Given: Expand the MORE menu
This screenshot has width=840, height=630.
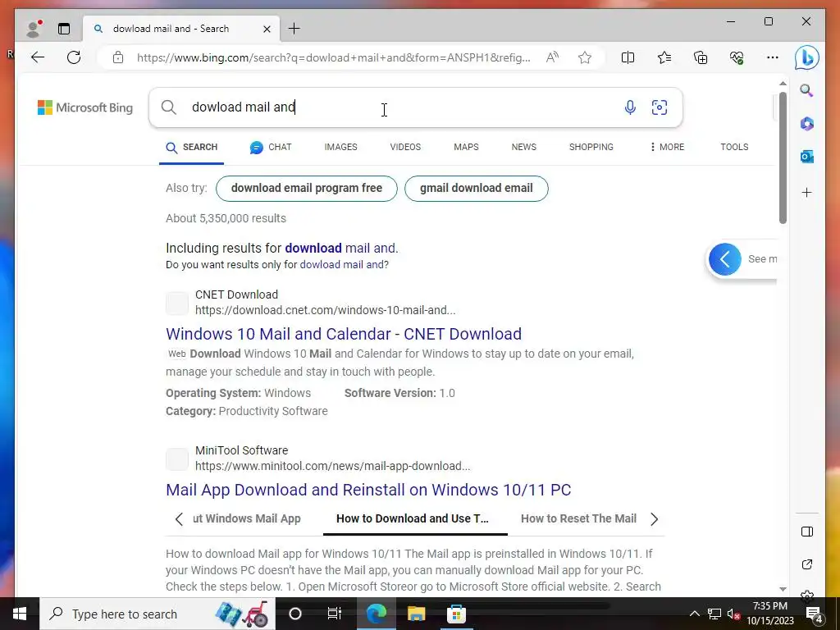Looking at the screenshot, I should [667, 147].
